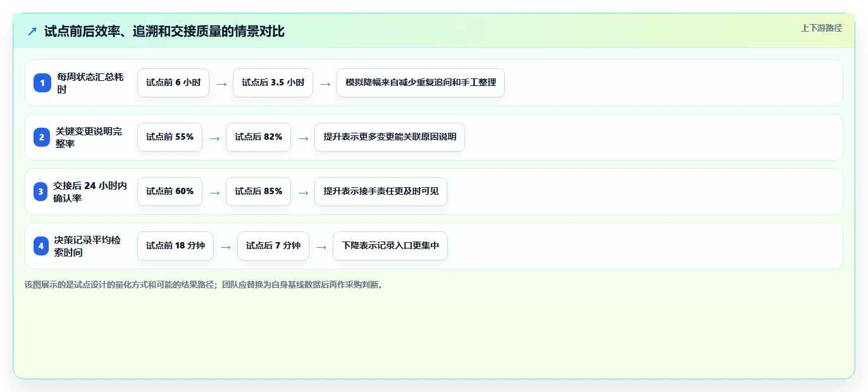Viewport: 868px width, 392px height.
Task: Click the title 试点前后效率、追溯和交接质量的情景对比
Action: click(164, 31)
